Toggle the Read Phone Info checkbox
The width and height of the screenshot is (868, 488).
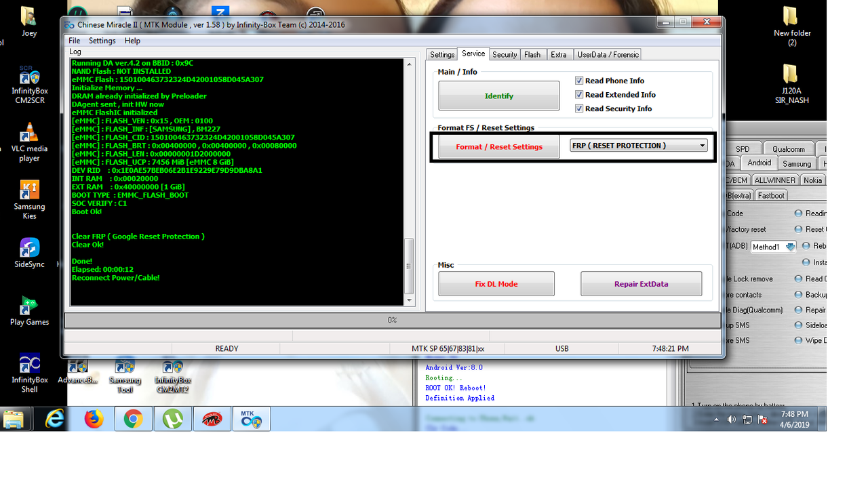579,81
